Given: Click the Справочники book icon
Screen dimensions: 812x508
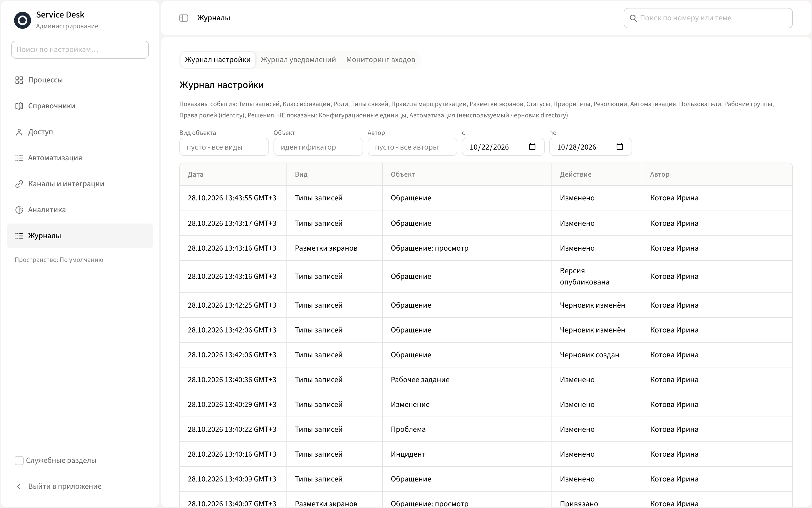Looking at the screenshot, I should point(19,106).
